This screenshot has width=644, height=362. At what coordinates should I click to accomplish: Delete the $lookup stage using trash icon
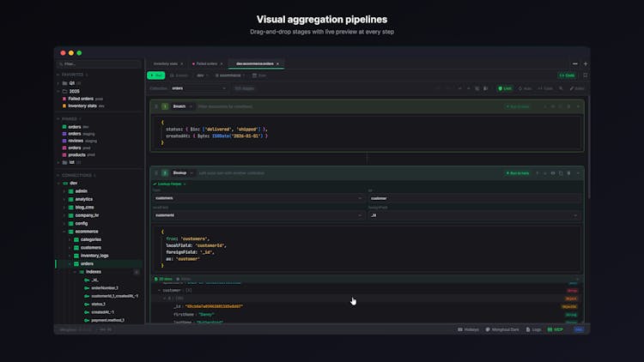tap(568, 172)
